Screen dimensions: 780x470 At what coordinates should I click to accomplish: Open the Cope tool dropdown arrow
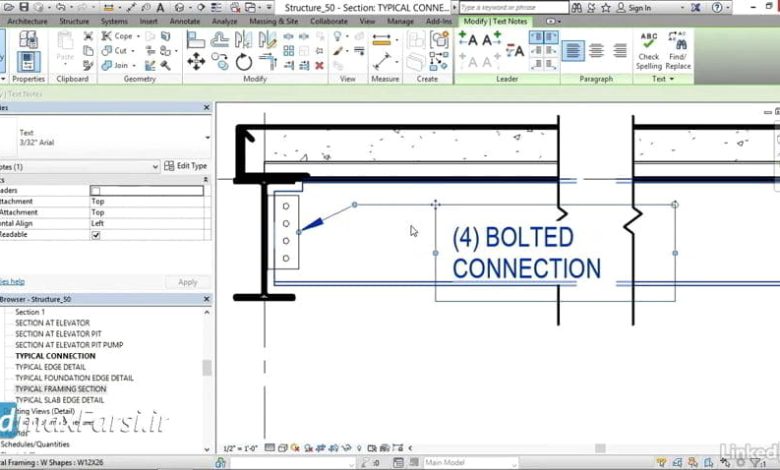[x=138, y=36]
